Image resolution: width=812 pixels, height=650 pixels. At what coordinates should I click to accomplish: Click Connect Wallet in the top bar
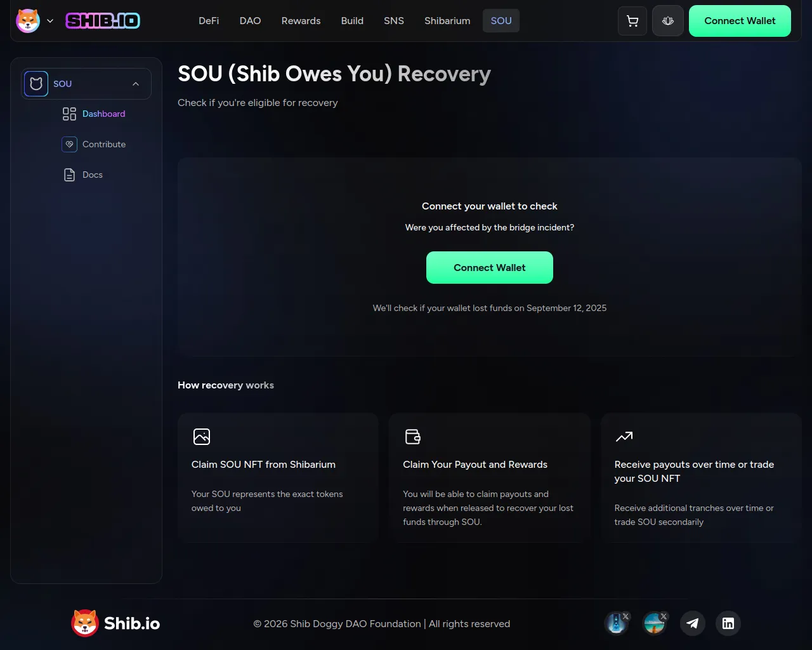point(740,21)
